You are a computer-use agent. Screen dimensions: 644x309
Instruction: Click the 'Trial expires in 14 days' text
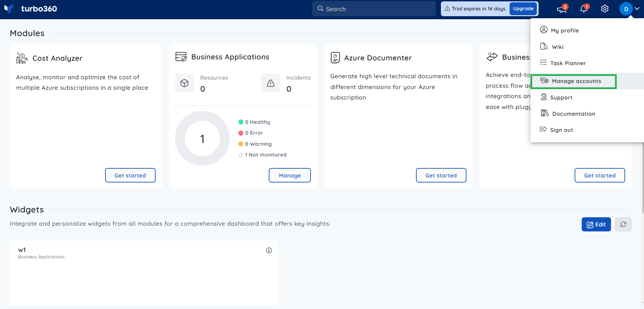[479, 9]
